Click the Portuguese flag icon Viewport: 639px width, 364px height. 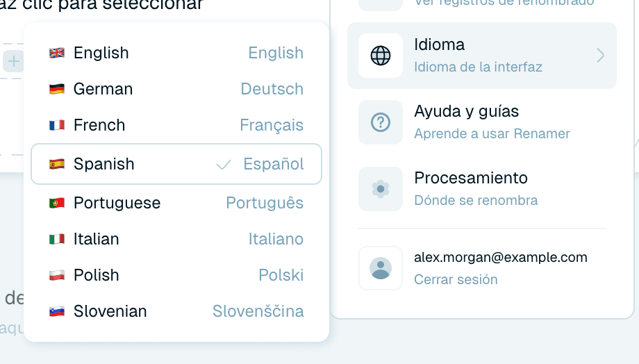(57, 203)
